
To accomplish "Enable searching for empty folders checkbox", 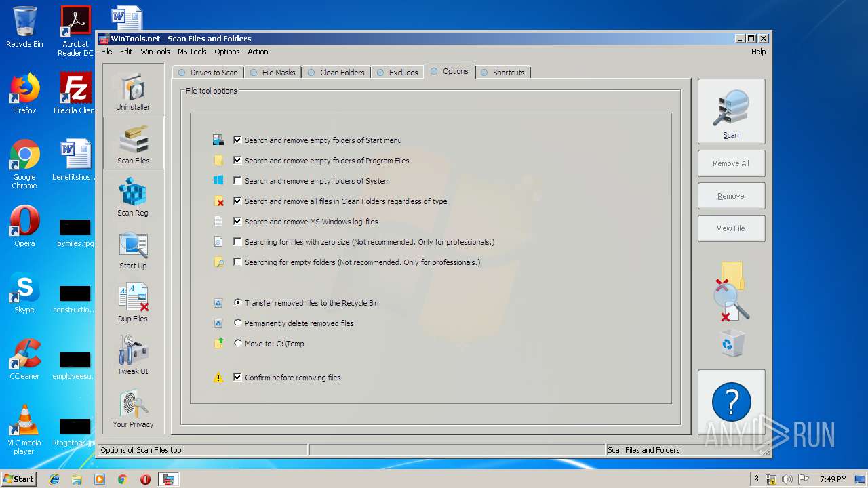I will tap(237, 262).
